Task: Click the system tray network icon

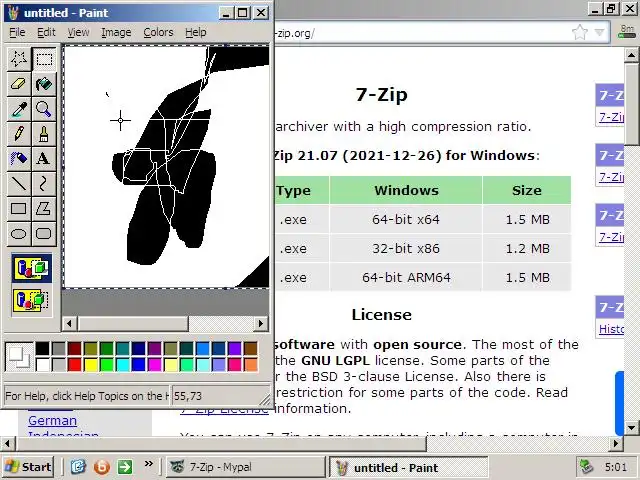Action: click(587, 467)
